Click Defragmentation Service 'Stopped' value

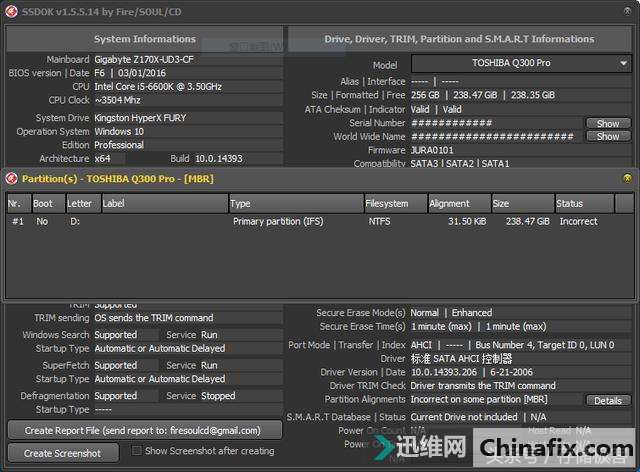pyautogui.click(x=218, y=396)
